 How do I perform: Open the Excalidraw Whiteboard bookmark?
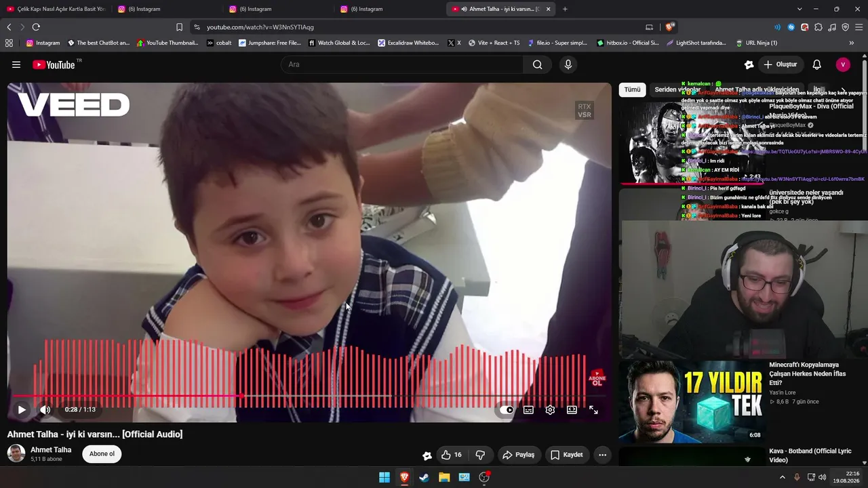(408, 43)
